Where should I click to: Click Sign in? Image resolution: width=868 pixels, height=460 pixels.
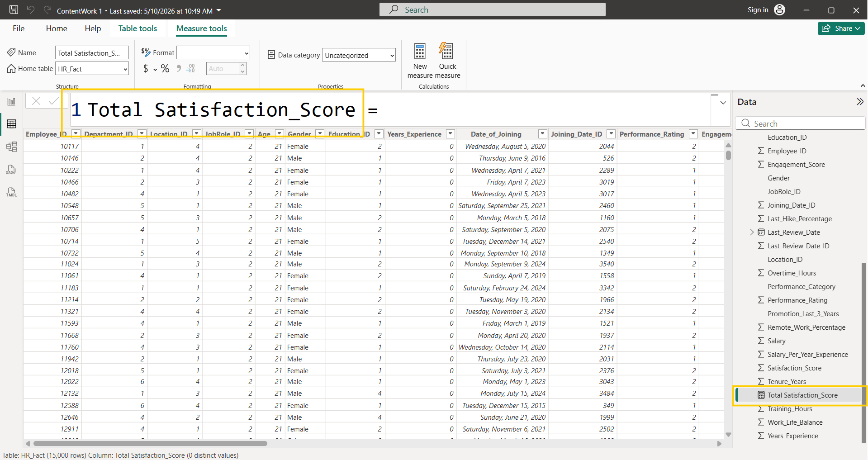pyautogui.click(x=758, y=10)
